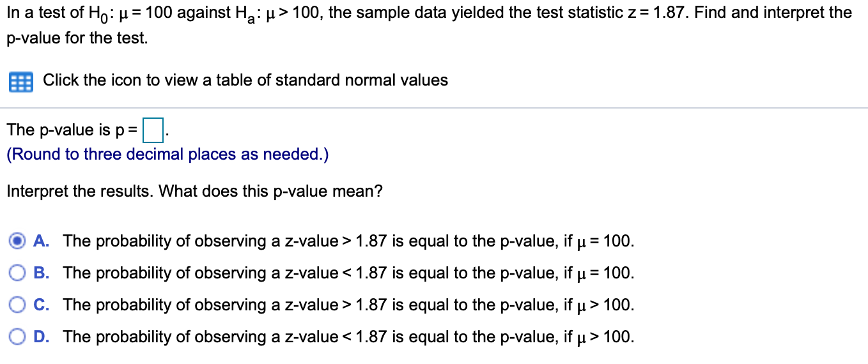This screenshot has width=868, height=364.
Task: Click the 'view a table of standard normal values' text
Action: pos(300,80)
